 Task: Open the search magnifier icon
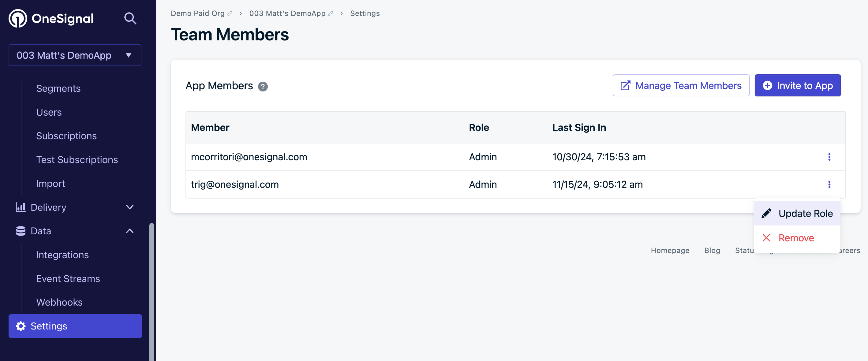(130, 18)
